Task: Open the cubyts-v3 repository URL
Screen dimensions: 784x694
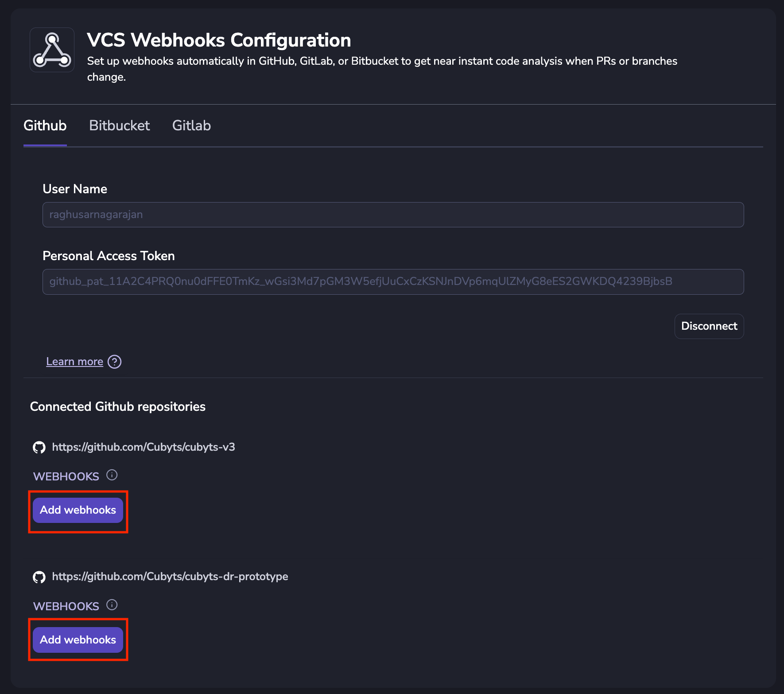Action: [144, 447]
